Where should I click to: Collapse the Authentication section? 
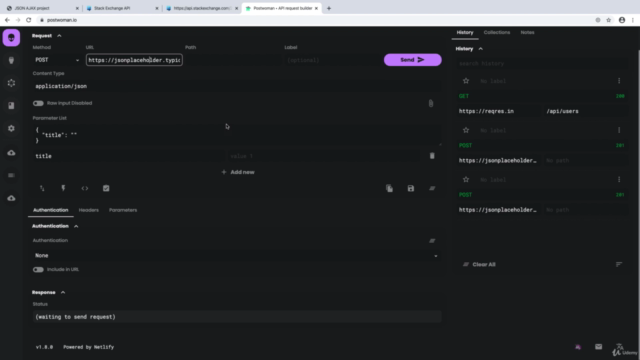tap(76, 226)
